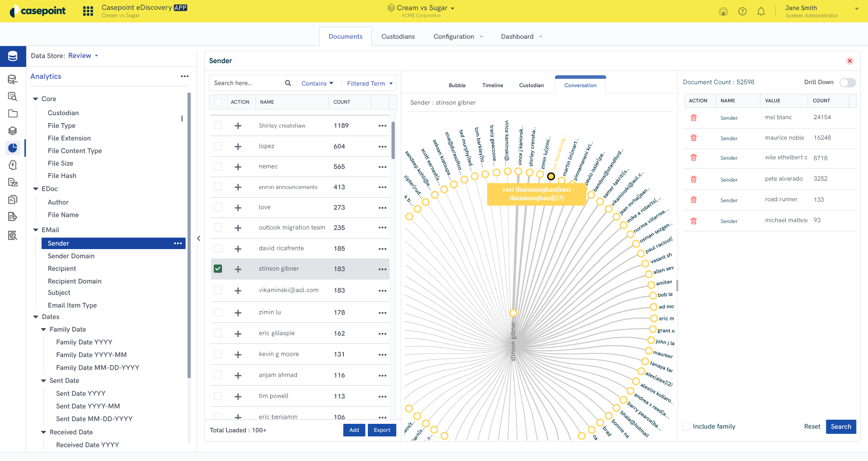Click the Reset link
Screen dimensions: 868x461
coord(812,426)
